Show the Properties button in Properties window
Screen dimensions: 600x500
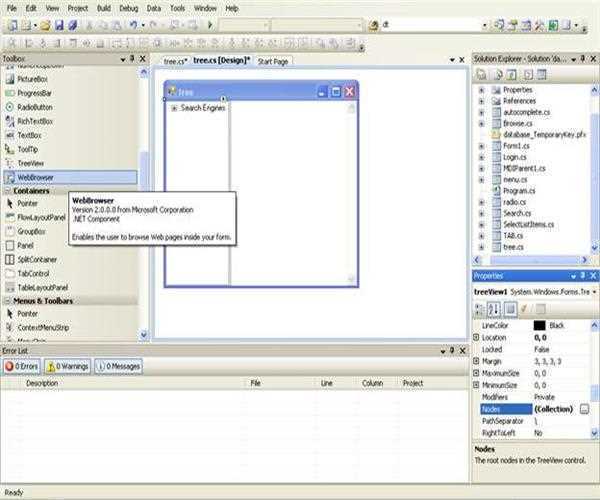point(510,309)
